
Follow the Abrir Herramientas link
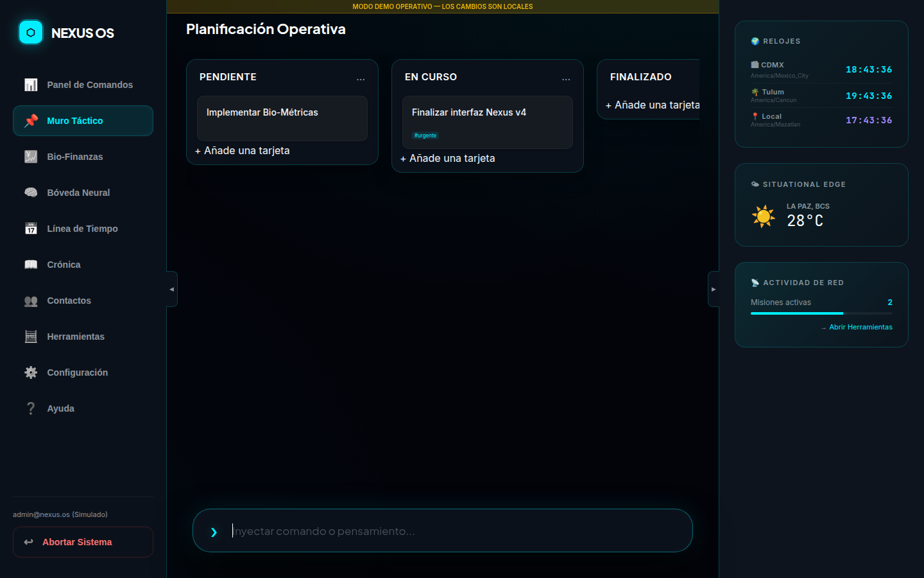860,327
